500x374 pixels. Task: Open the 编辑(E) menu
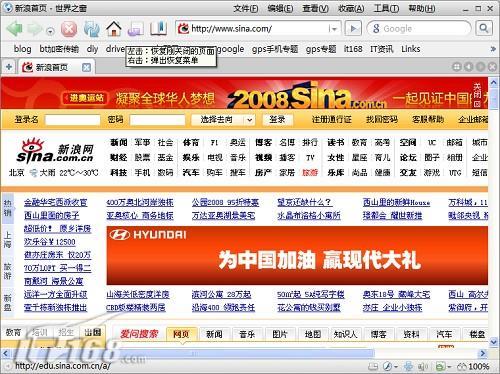click(280, 8)
